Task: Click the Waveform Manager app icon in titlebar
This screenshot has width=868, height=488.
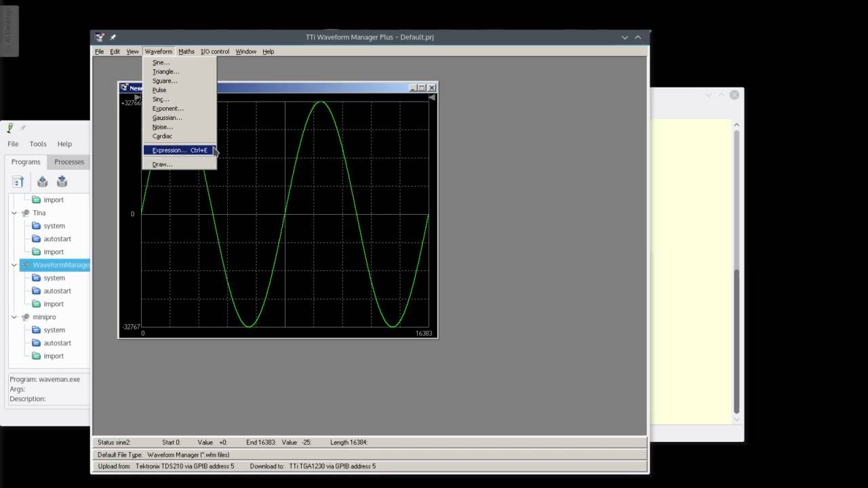Action: point(100,37)
